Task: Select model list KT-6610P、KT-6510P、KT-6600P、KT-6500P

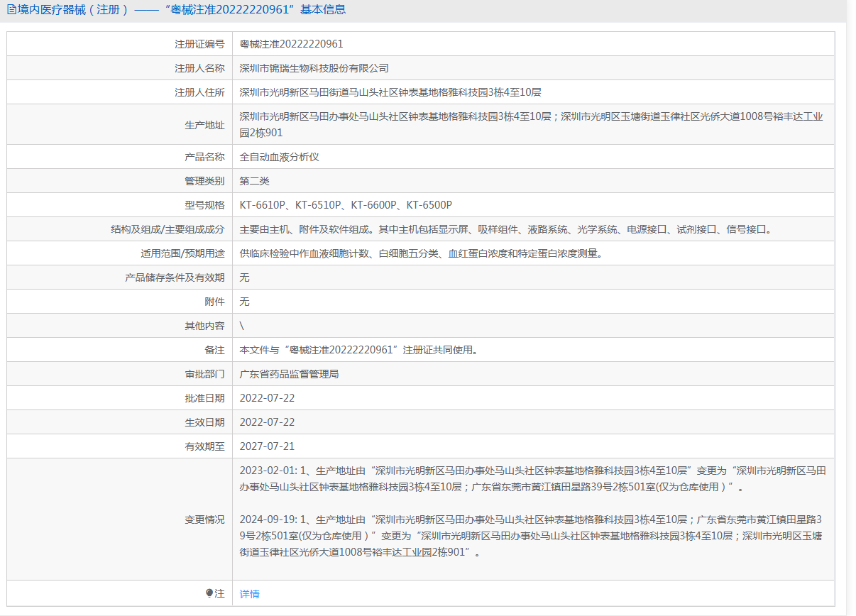Action: click(346, 205)
